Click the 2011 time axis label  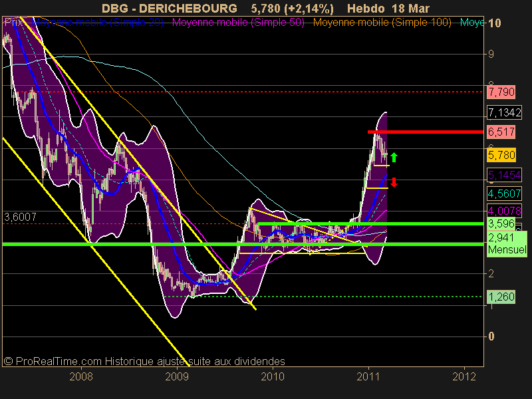pos(368,376)
